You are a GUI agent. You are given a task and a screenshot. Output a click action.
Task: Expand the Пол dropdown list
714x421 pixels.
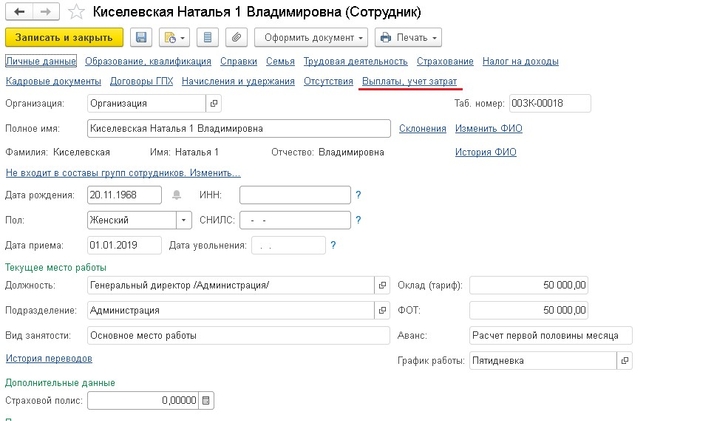tap(183, 220)
